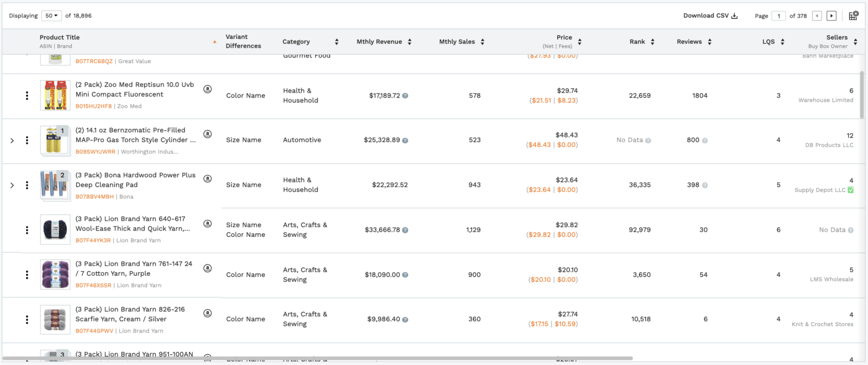Open ASIN B07F44YK3R link
The image size is (868, 365).
click(x=93, y=241)
